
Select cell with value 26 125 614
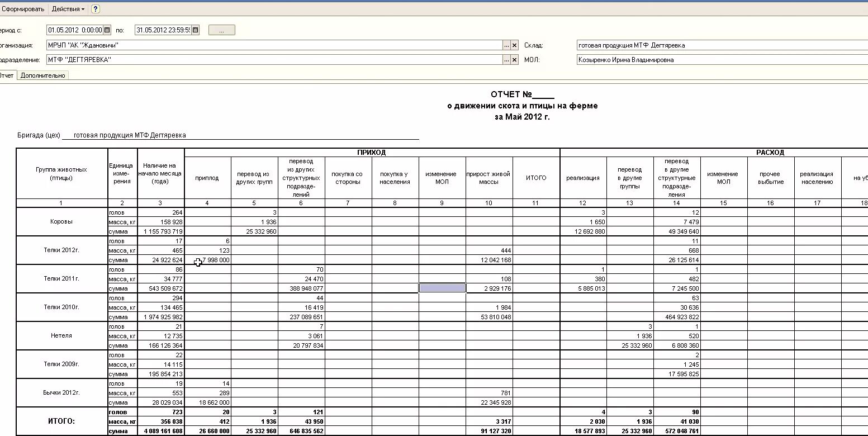coord(677,259)
